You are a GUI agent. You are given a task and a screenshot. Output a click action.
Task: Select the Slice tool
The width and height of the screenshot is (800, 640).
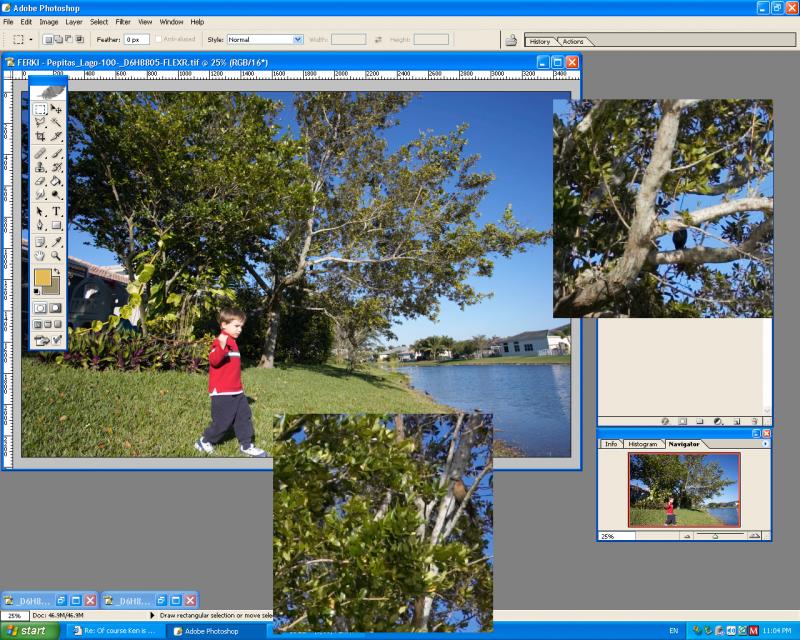pos(56,136)
